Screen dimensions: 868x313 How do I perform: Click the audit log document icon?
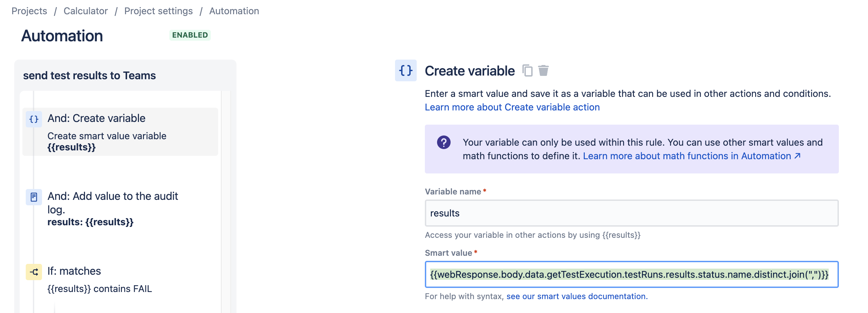pyautogui.click(x=34, y=197)
